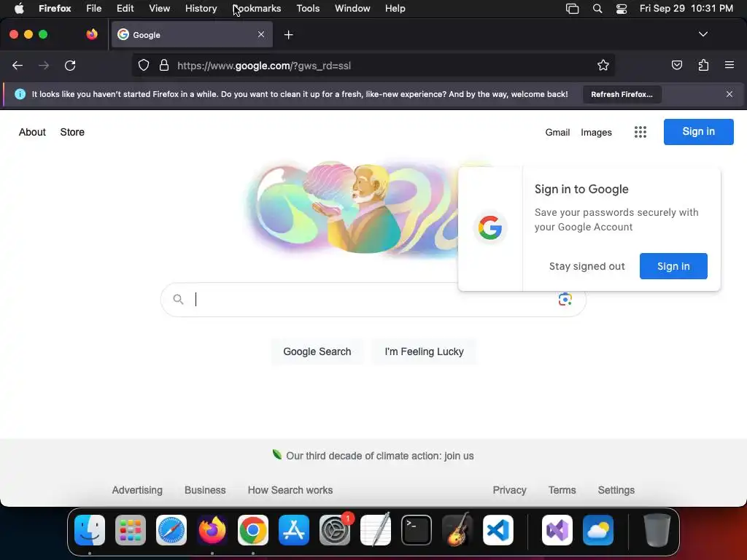
Task: Open the tracking protection shield icon
Action: pyautogui.click(x=144, y=65)
